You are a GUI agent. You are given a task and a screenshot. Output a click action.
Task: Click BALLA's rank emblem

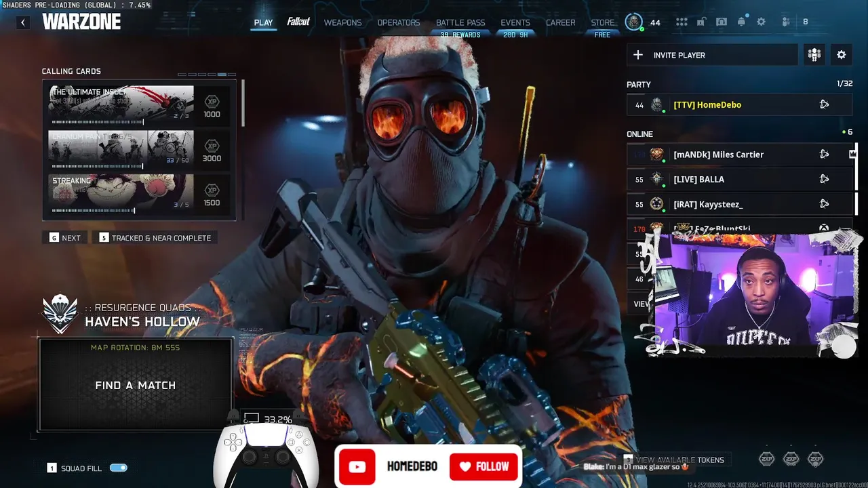coord(656,179)
